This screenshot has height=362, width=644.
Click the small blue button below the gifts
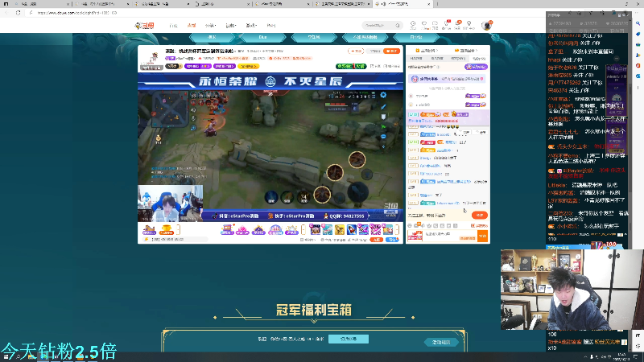coord(392,240)
